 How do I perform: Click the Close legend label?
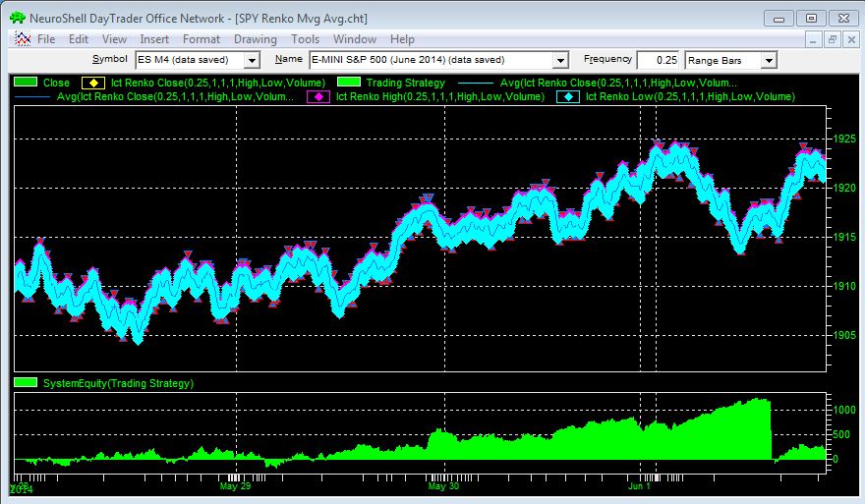click(x=56, y=83)
